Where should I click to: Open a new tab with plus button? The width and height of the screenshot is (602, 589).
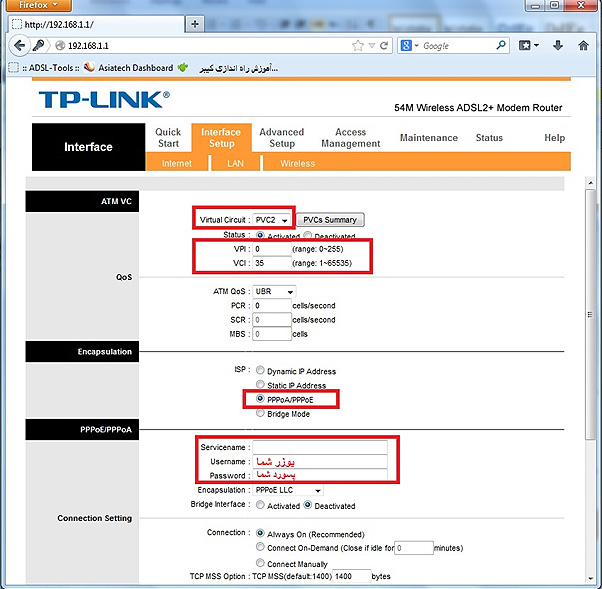(195, 24)
